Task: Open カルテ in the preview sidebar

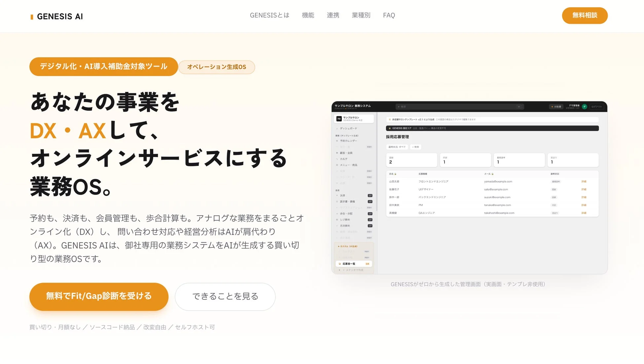Action: tap(344, 159)
